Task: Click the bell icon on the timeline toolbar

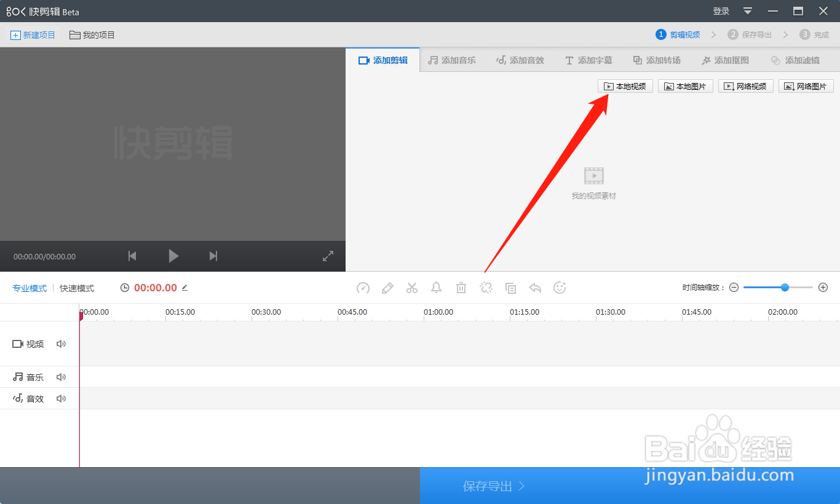Action: [437, 287]
